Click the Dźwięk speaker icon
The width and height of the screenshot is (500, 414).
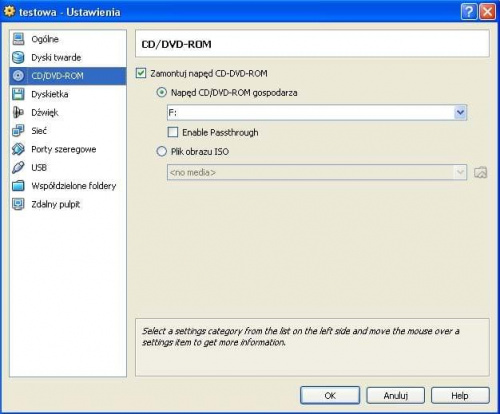(x=18, y=112)
